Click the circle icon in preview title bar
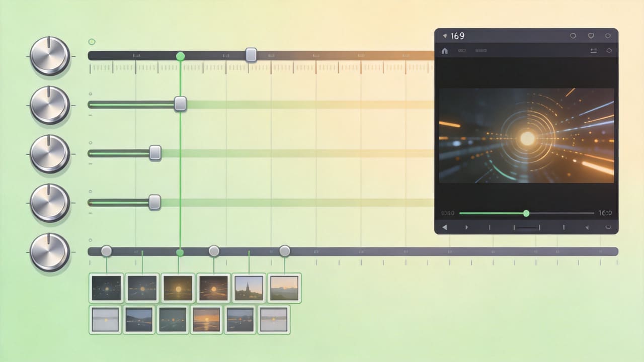 (573, 36)
